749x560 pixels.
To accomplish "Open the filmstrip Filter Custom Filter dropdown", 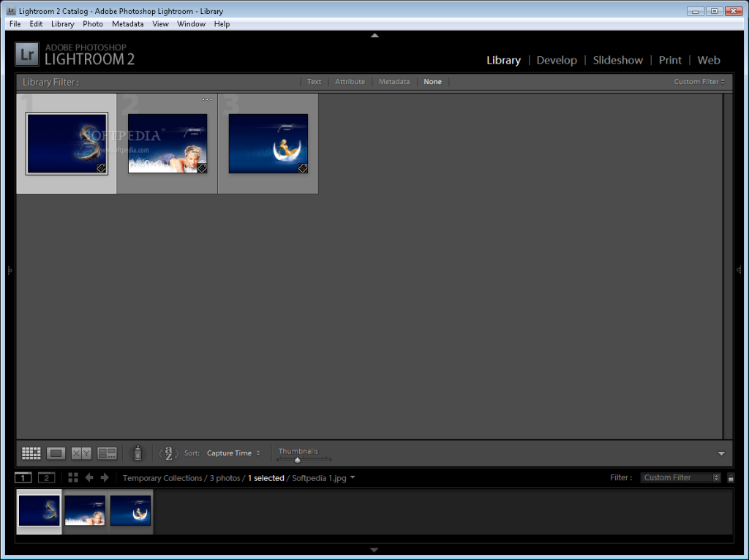I will tap(680, 477).
